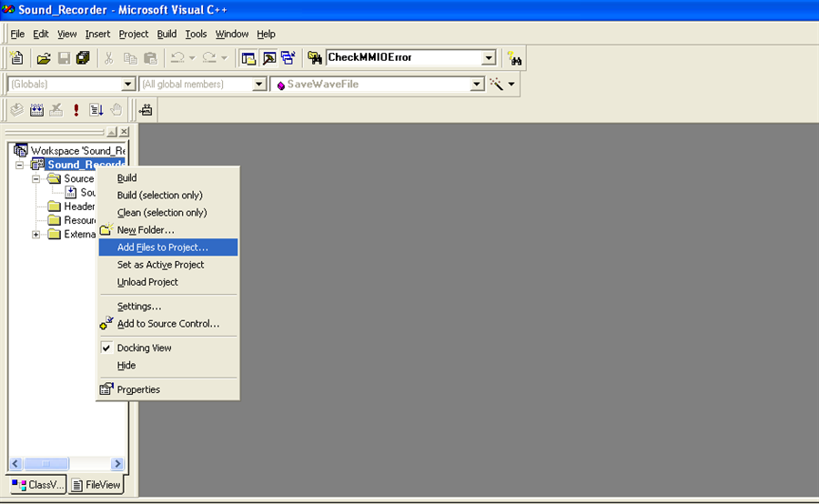Open a file with the Open icon
Screen dimensions: 819x504
pos(44,58)
